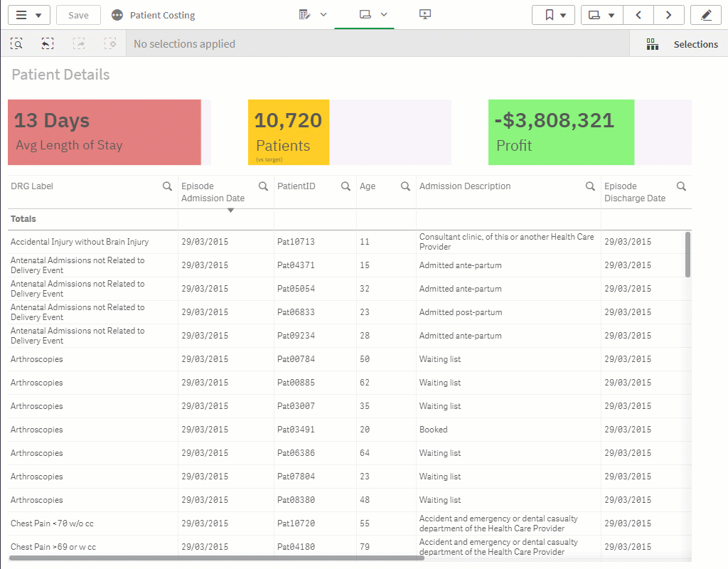The height and width of the screenshot is (569, 728).
Task: Clear all selections icon
Action: point(110,43)
